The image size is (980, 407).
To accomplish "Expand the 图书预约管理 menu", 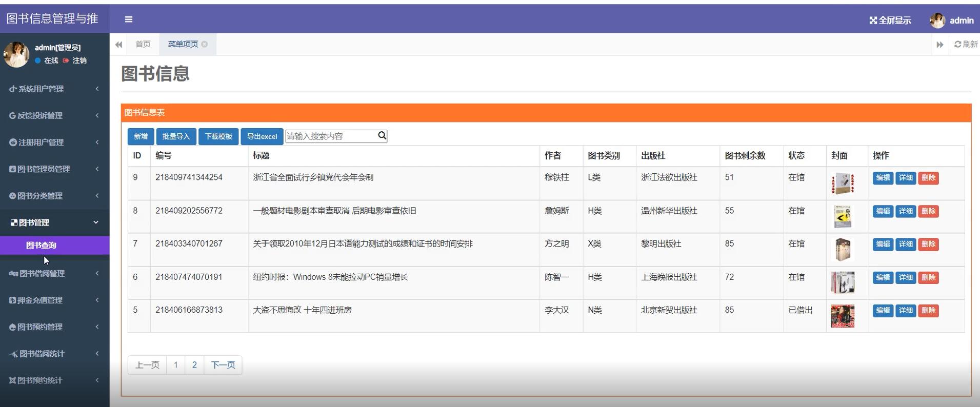I will pyautogui.click(x=54, y=327).
